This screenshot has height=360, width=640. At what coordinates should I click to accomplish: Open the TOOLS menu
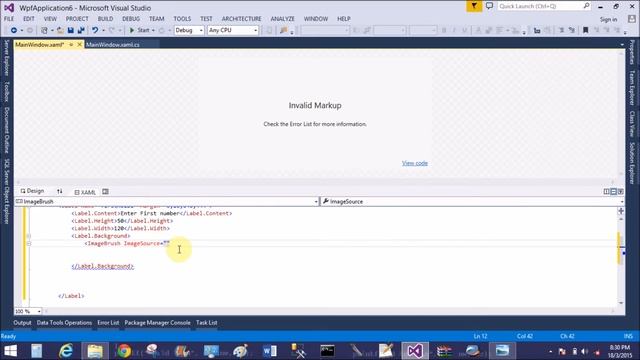coord(182,19)
